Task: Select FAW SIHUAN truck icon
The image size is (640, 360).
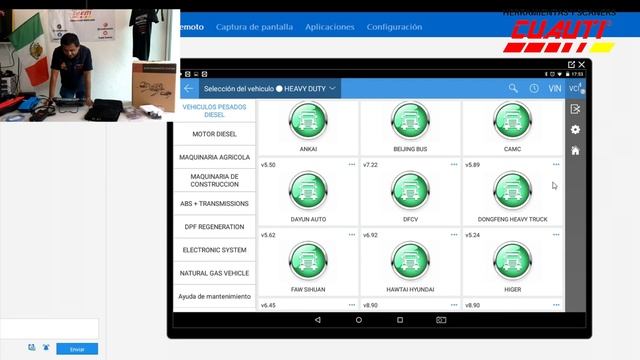Action: [308, 261]
